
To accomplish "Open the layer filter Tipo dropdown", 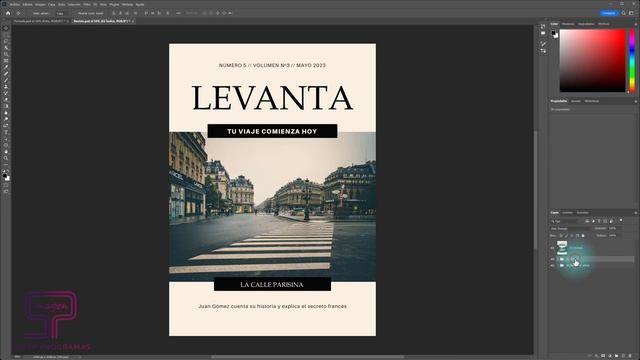I will tap(565, 221).
